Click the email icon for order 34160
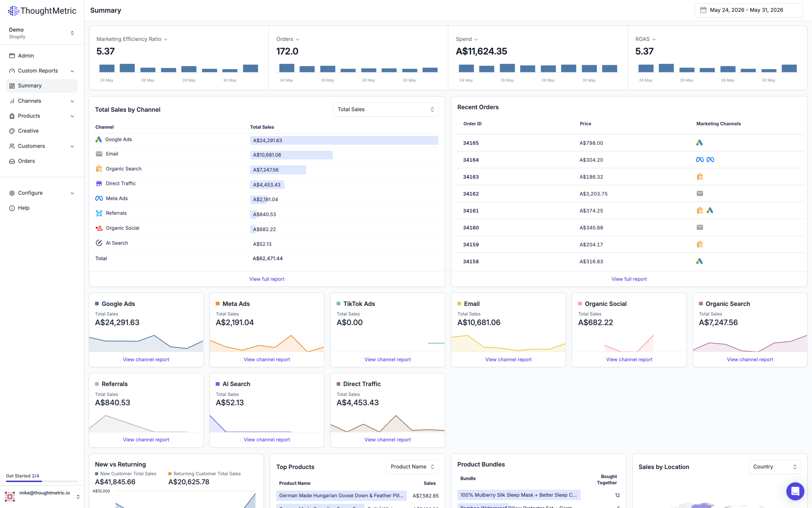 (700, 227)
